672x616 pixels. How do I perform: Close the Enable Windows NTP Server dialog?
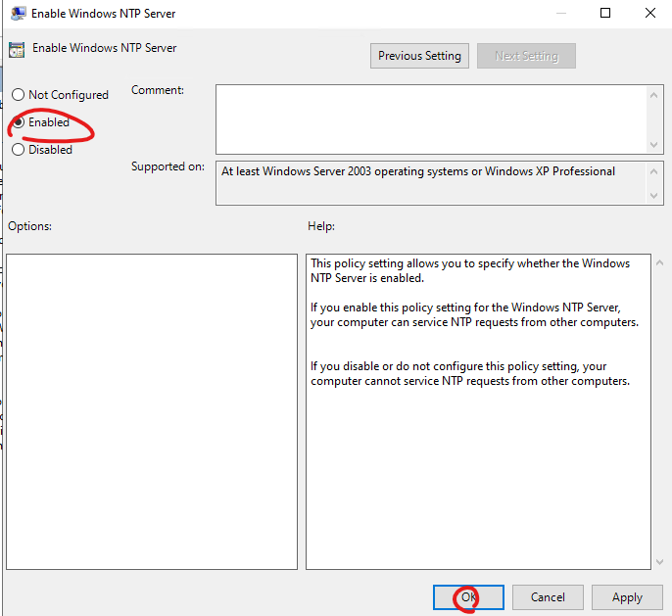click(650, 14)
